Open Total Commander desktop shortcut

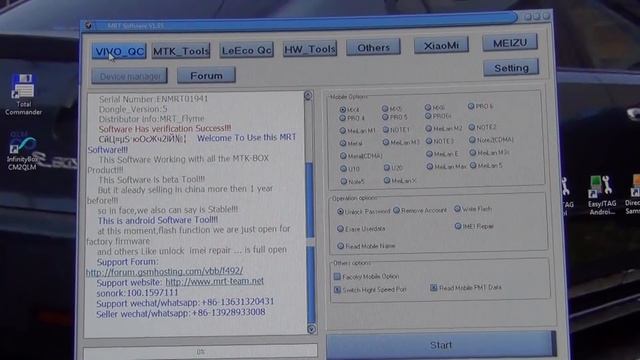[x=23, y=94]
